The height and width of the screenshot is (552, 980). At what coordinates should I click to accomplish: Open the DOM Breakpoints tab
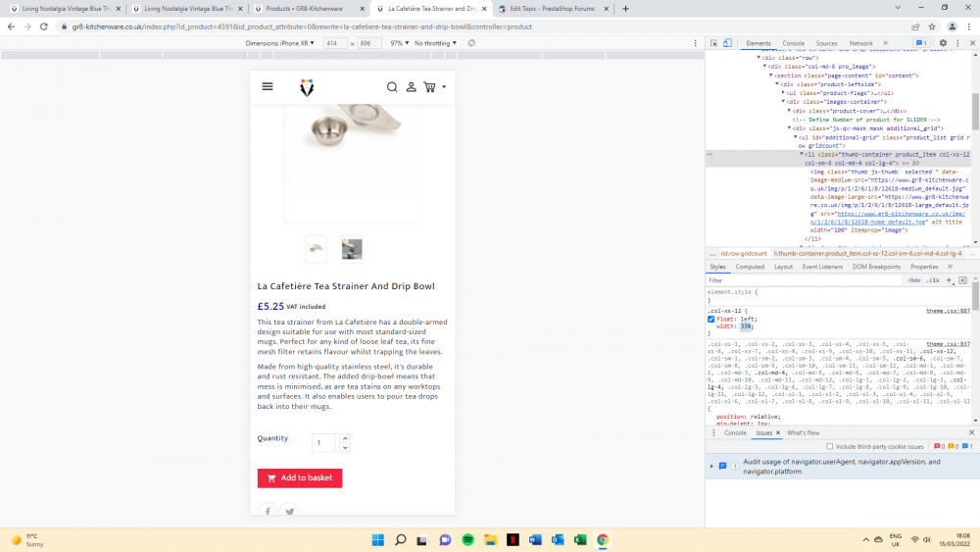click(x=876, y=267)
